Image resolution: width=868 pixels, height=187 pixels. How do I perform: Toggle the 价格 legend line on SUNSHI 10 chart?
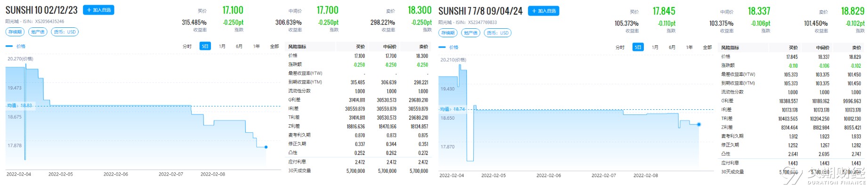pos(16,46)
